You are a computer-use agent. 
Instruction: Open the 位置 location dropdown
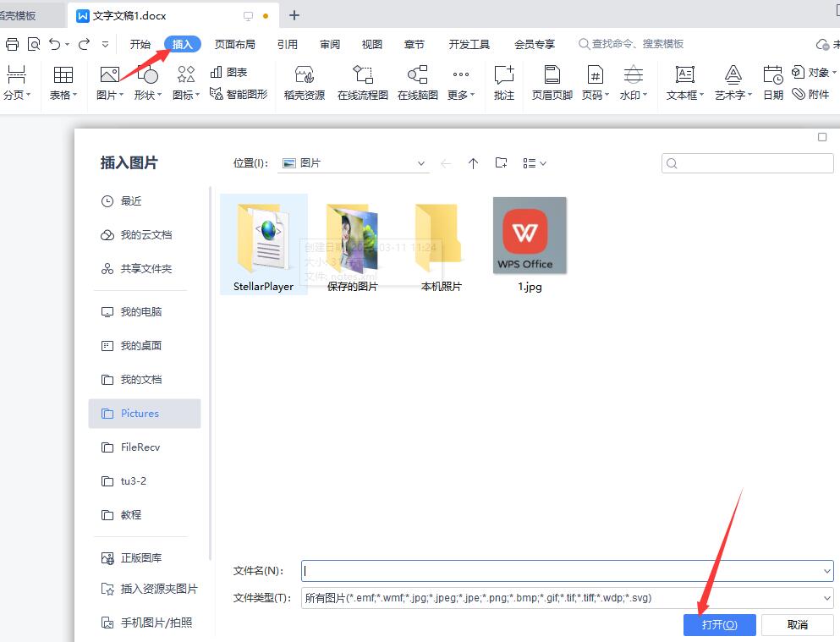pos(420,162)
